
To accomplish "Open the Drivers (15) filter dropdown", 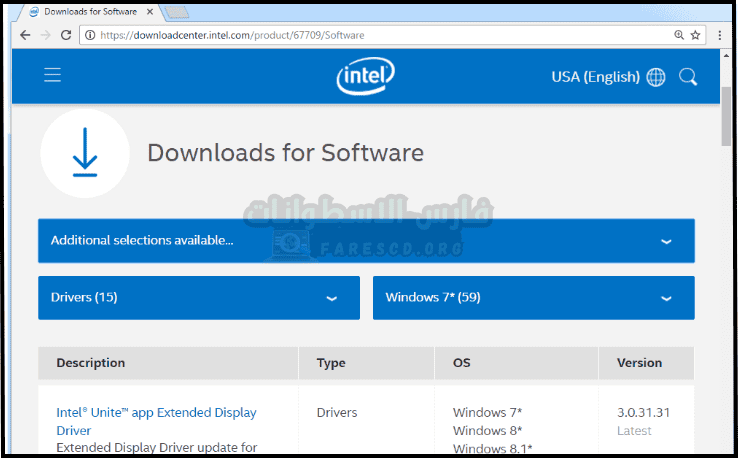I will pyautogui.click(x=198, y=298).
